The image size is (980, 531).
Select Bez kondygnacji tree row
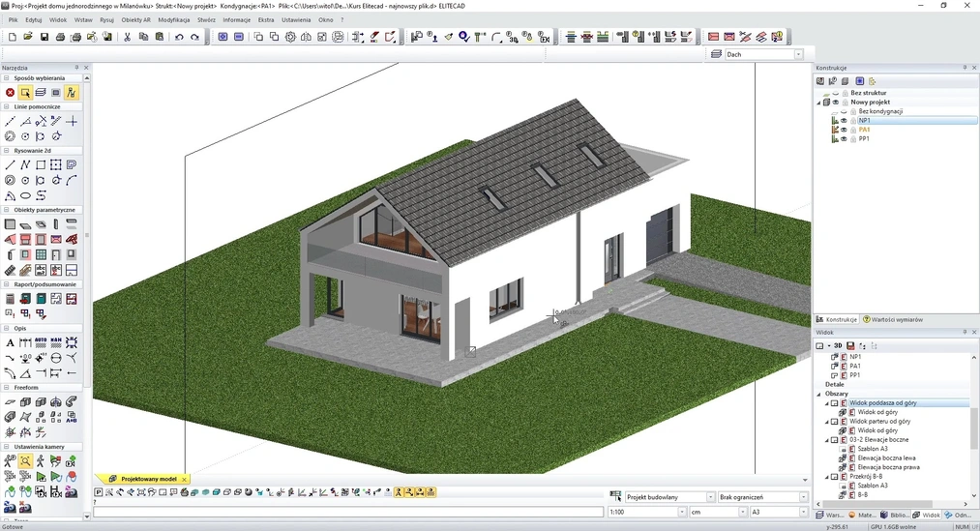tap(880, 111)
